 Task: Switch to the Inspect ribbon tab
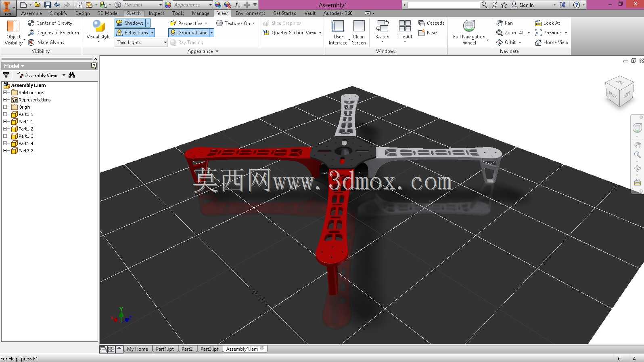(x=157, y=13)
